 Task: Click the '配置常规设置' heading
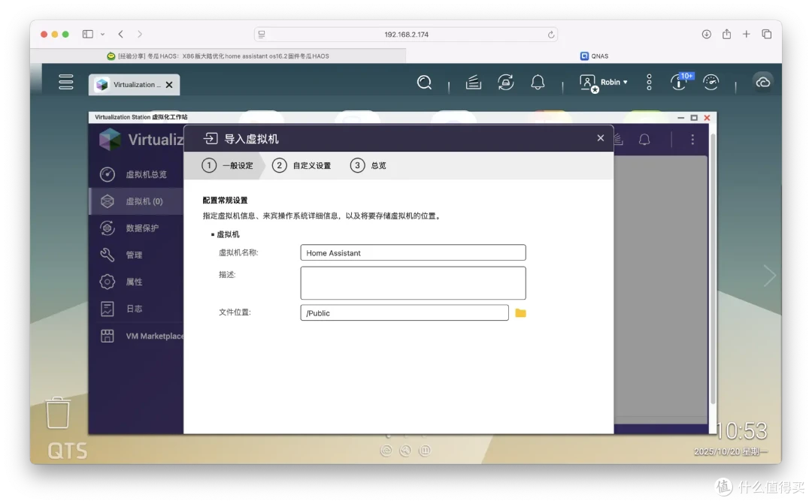[x=225, y=201]
